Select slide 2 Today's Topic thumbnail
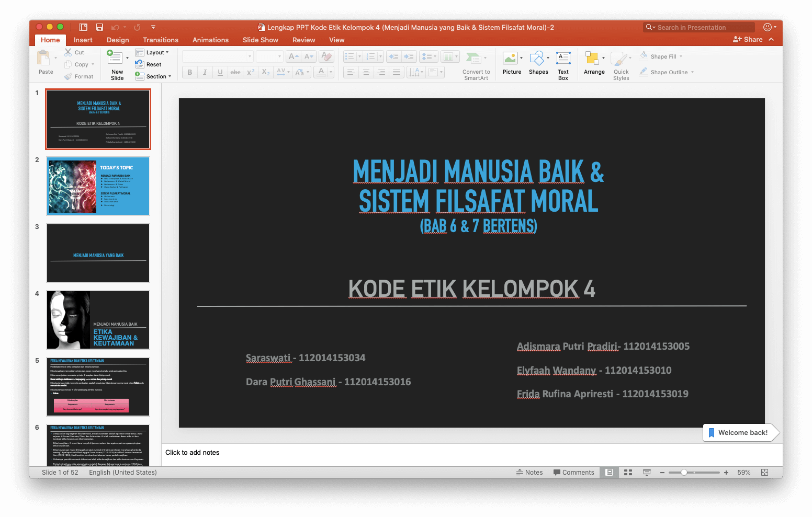This screenshot has height=517, width=812. click(98, 186)
